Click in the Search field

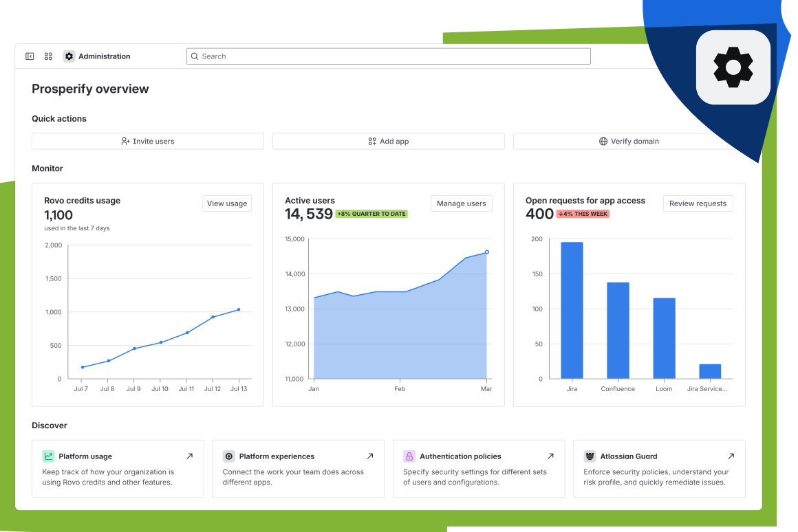click(x=389, y=56)
